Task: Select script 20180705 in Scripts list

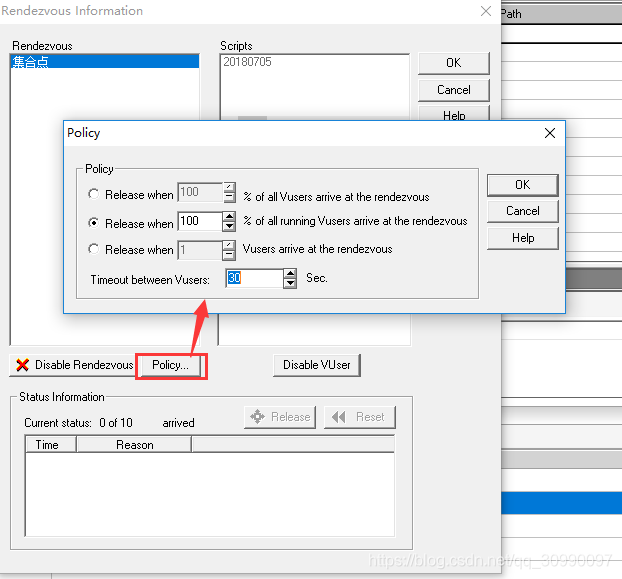Action: 247,62
